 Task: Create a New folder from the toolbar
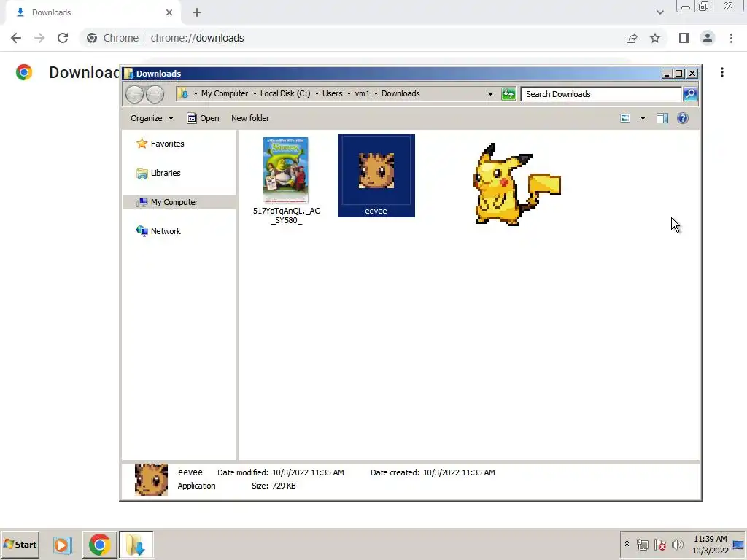point(250,118)
